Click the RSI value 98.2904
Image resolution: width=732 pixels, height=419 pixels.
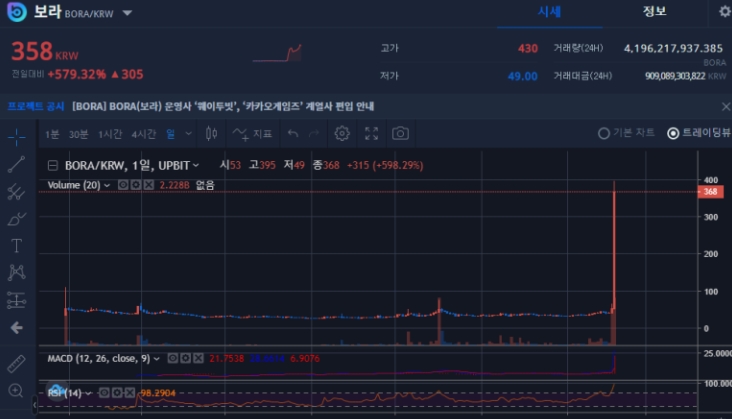158,393
